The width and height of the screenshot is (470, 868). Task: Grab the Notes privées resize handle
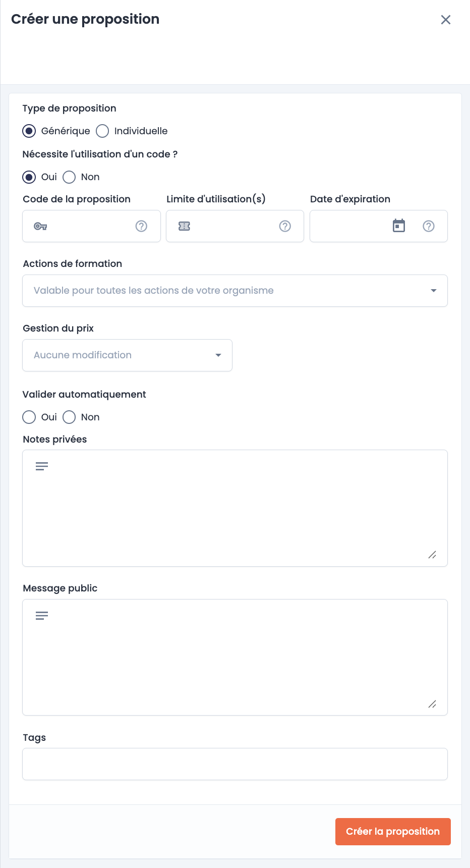[x=432, y=555]
